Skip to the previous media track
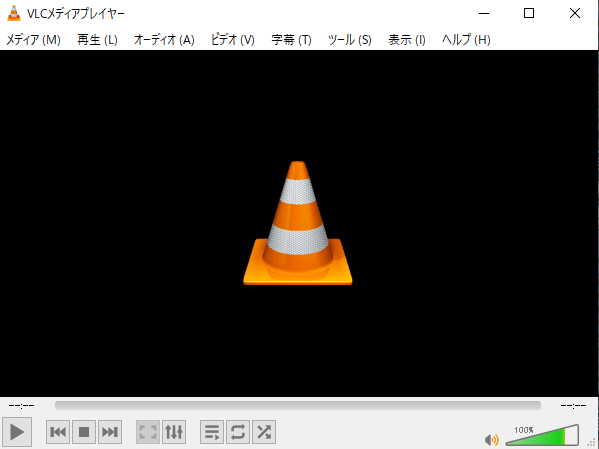 [58, 432]
